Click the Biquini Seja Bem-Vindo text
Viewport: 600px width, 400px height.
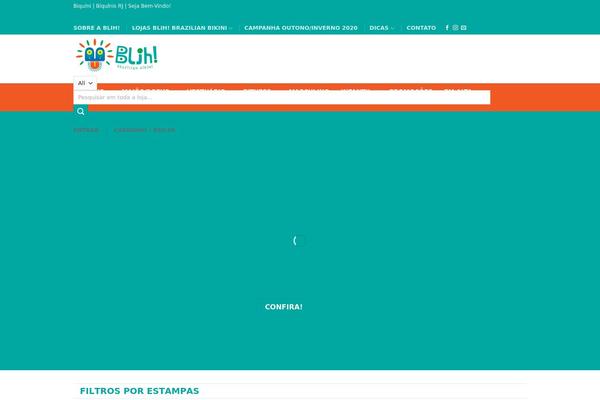(122, 6)
